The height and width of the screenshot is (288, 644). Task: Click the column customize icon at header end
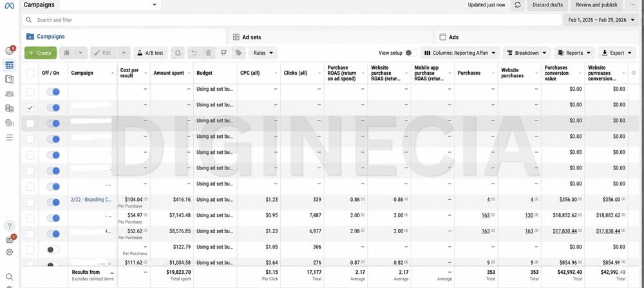click(634, 73)
